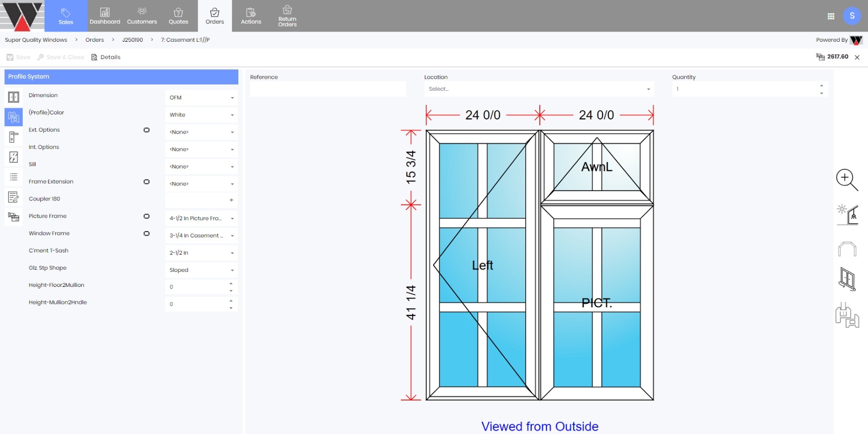Click the Reference input field

(328, 89)
